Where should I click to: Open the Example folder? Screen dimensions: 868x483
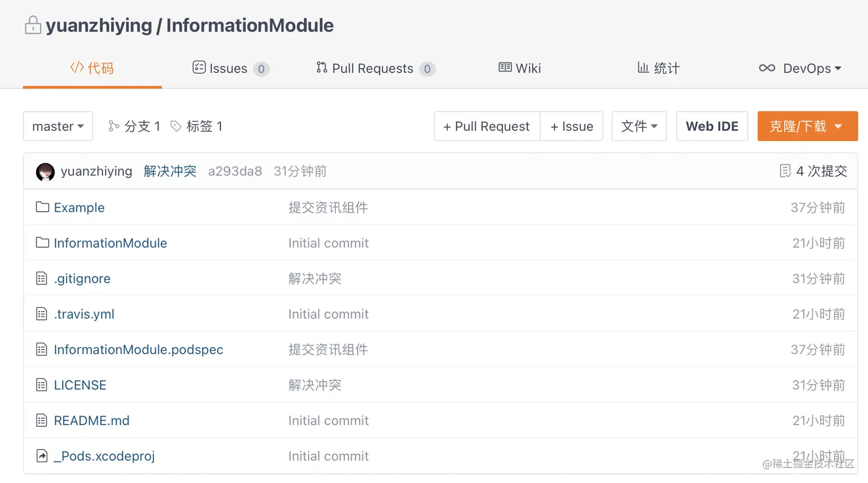point(79,208)
